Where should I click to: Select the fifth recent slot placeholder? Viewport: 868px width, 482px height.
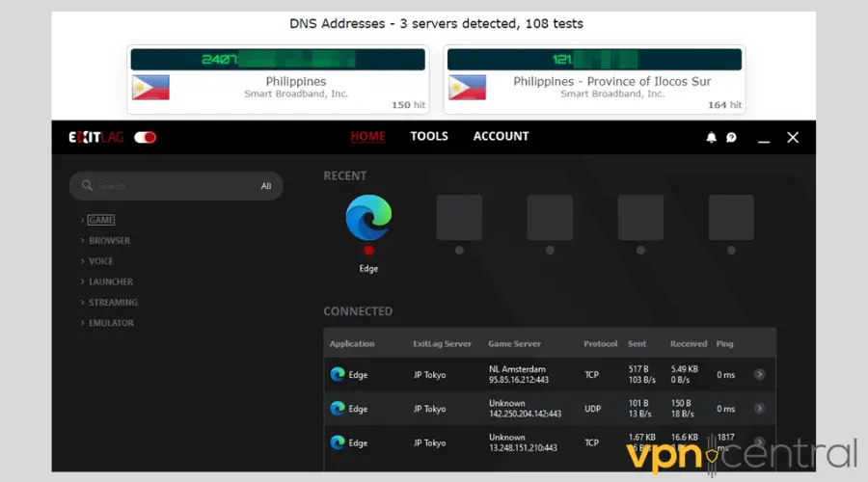coord(731,218)
